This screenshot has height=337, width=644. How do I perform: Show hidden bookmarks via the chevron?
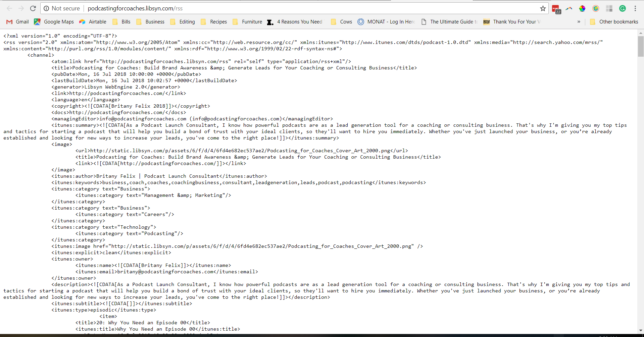(x=579, y=22)
